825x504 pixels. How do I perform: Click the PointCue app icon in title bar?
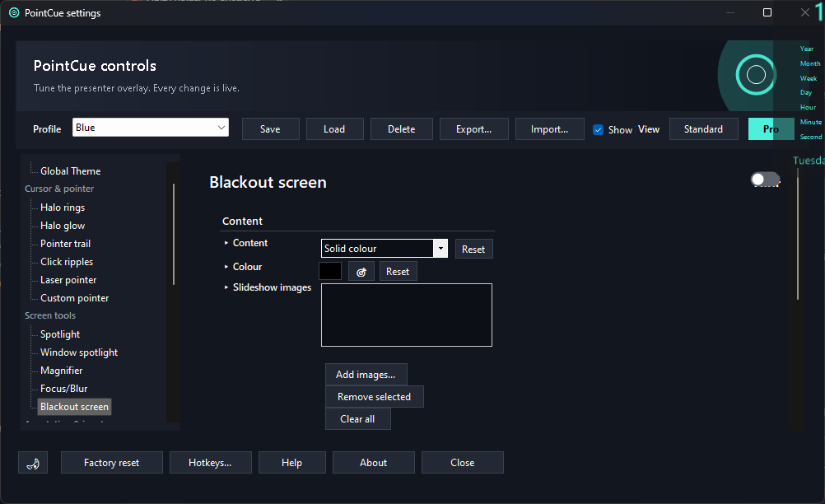(14, 12)
